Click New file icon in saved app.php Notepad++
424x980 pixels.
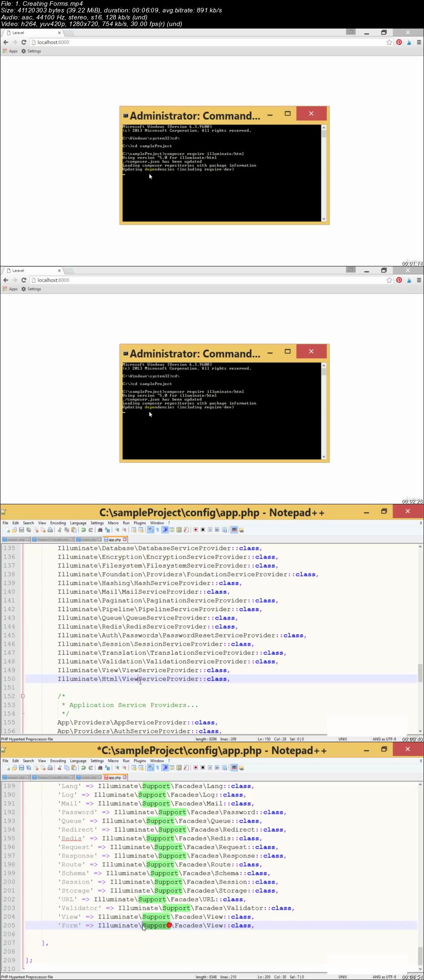coord(8,530)
